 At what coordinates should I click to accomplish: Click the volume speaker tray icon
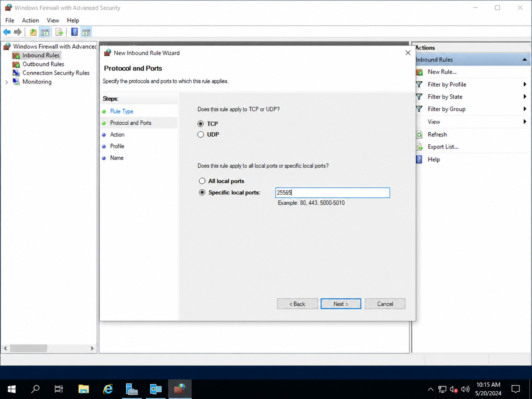[x=465, y=389]
